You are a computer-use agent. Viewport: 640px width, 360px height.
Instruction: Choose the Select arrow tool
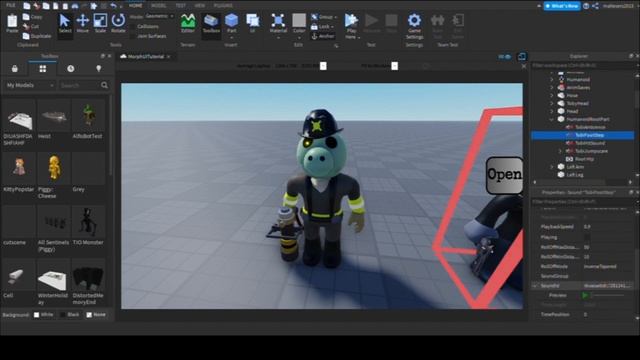64,20
